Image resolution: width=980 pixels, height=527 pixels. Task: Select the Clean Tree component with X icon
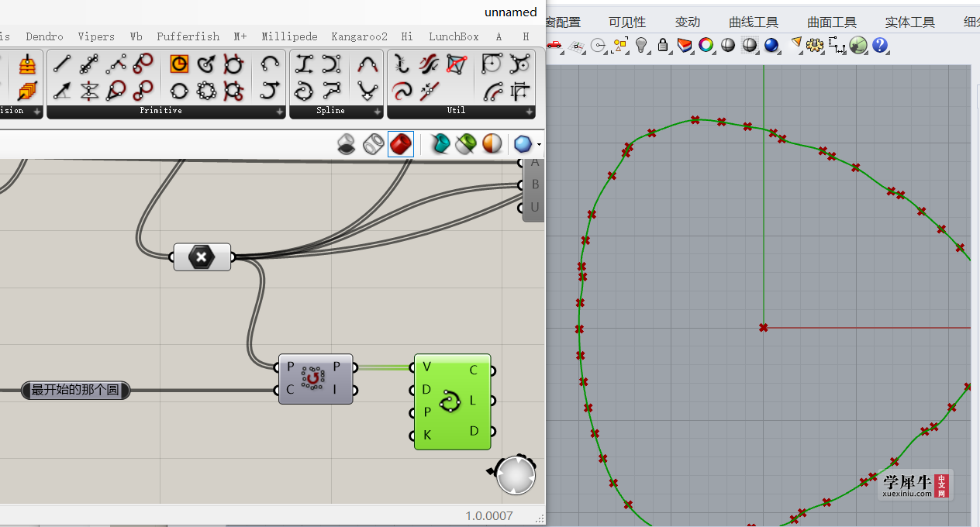point(202,257)
